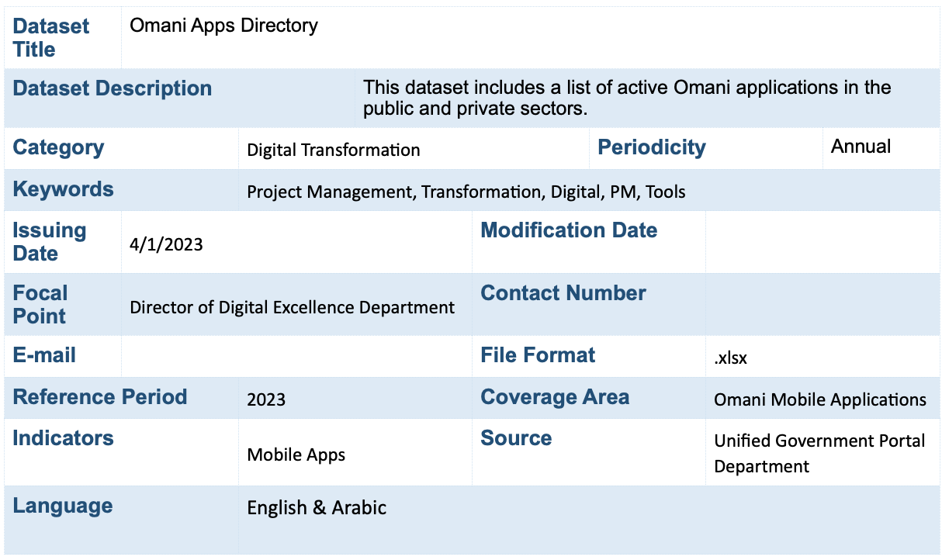Select the Dataset Description label
The image size is (942, 560).
(x=113, y=88)
